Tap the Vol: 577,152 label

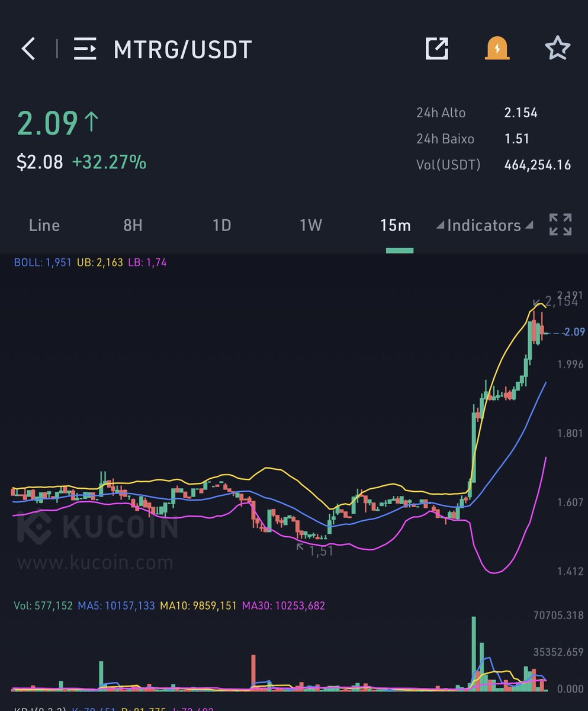(x=43, y=606)
